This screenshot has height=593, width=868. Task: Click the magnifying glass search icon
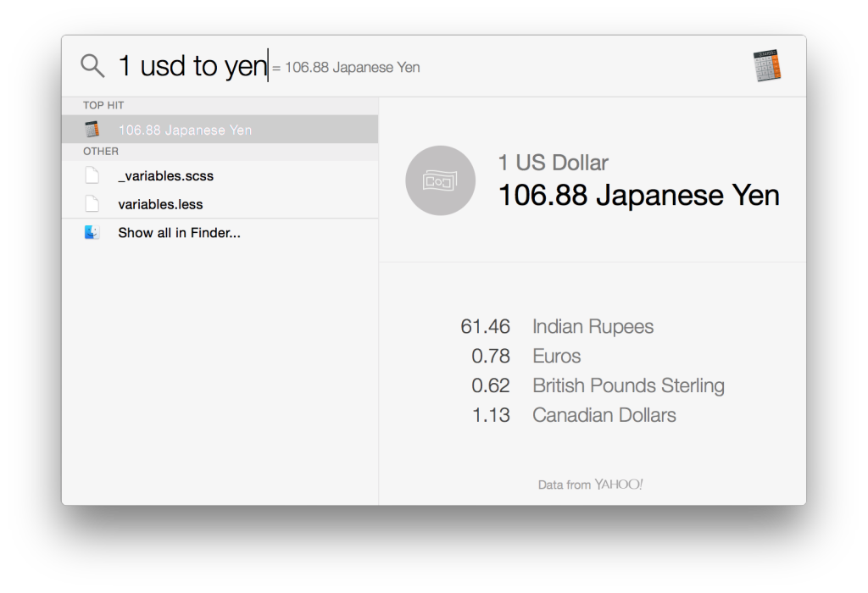92,65
